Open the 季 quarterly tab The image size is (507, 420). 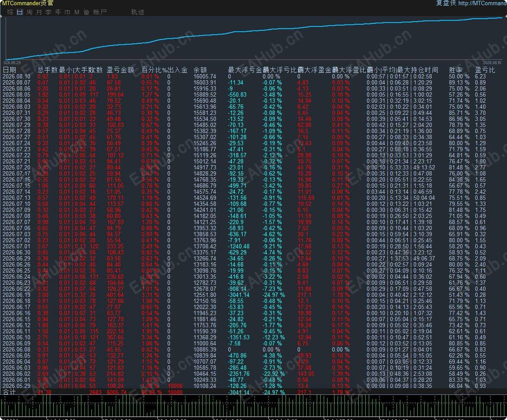49,12
